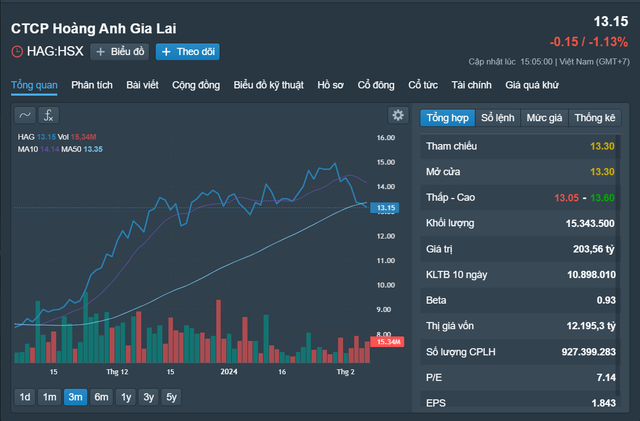The height and width of the screenshot is (421, 640).
Task: Click the 13.15 current price label on chart
Action: pyautogui.click(x=383, y=208)
